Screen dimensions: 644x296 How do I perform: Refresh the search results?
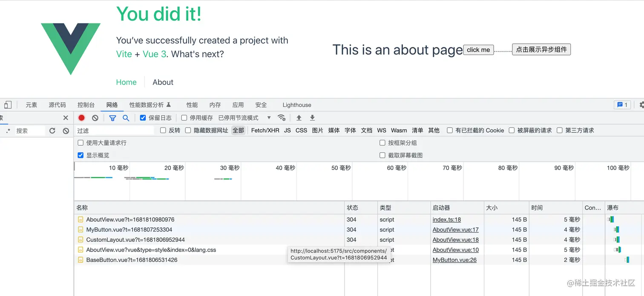pyautogui.click(x=52, y=131)
